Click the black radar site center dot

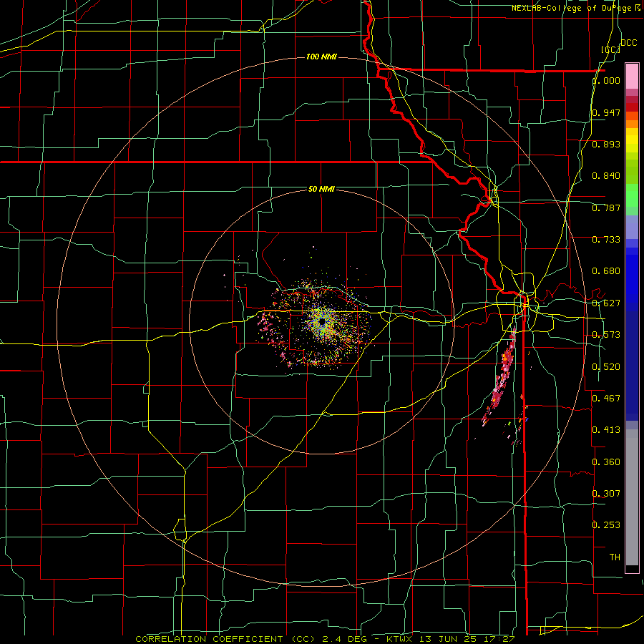click(322, 321)
